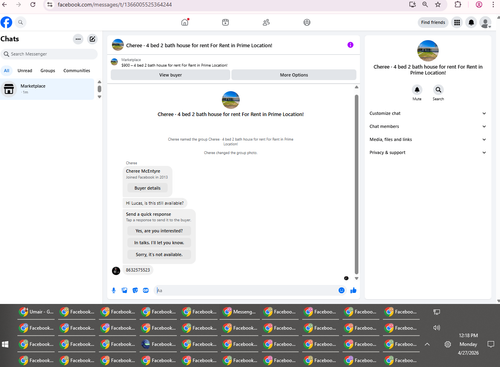Expand the Privacy & support section

pyautogui.click(x=428, y=152)
